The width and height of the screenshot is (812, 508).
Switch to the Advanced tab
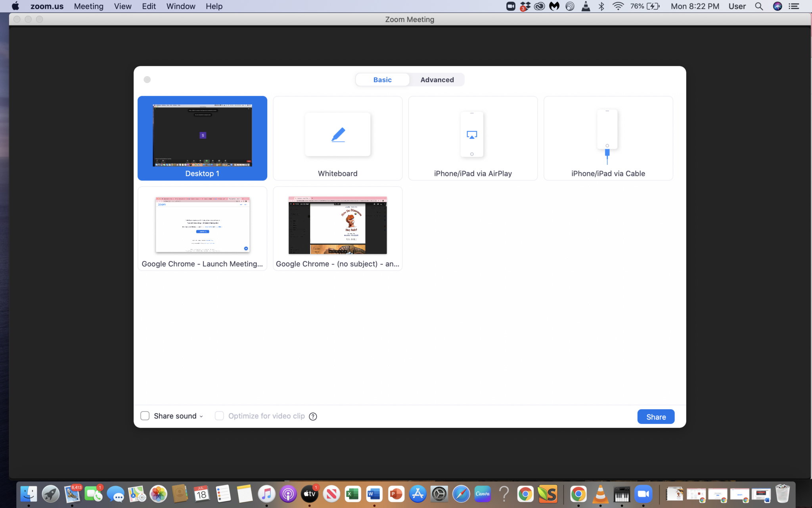click(x=437, y=80)
